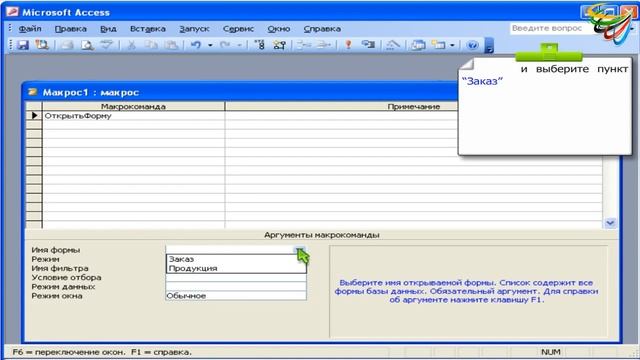Click the NUM indicator in status bar
The height and width of the screenshot is (360, 640).
pyautogui.click(x=551, y=351)
